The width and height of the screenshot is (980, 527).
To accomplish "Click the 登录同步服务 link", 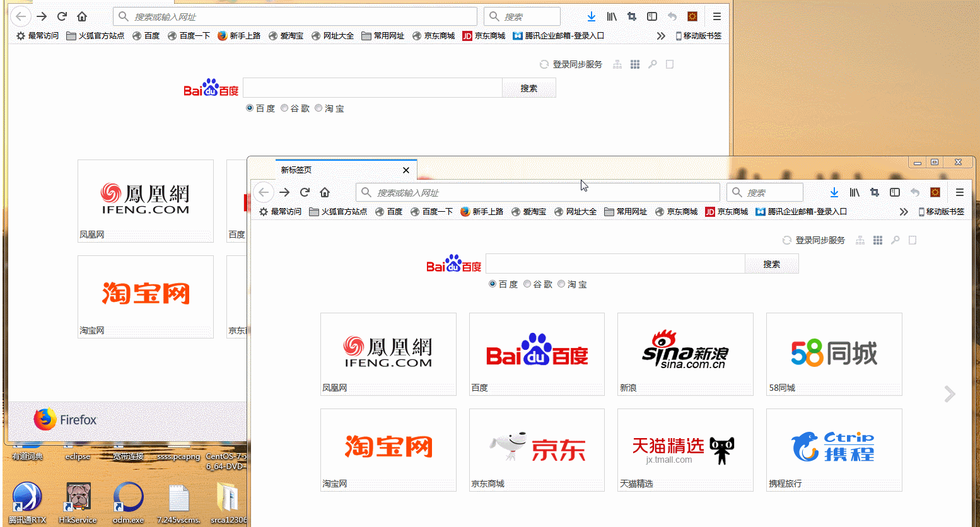I will pos(820,240).
